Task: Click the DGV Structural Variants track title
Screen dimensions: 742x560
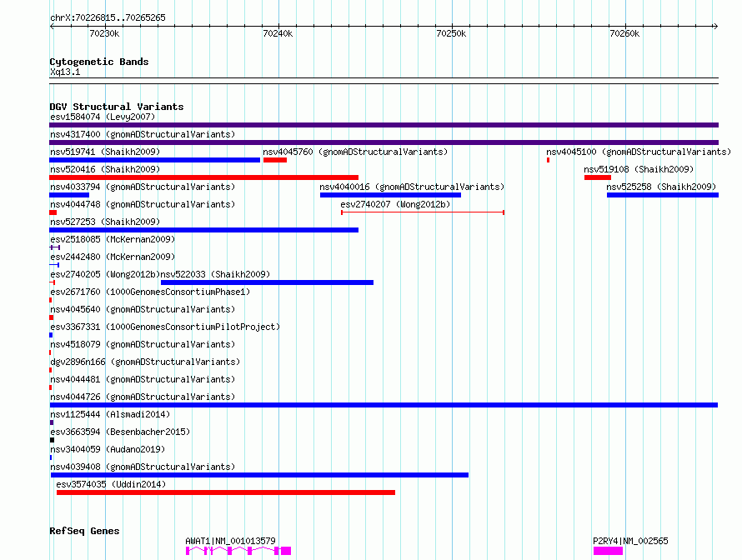Action: pos(117,107)
